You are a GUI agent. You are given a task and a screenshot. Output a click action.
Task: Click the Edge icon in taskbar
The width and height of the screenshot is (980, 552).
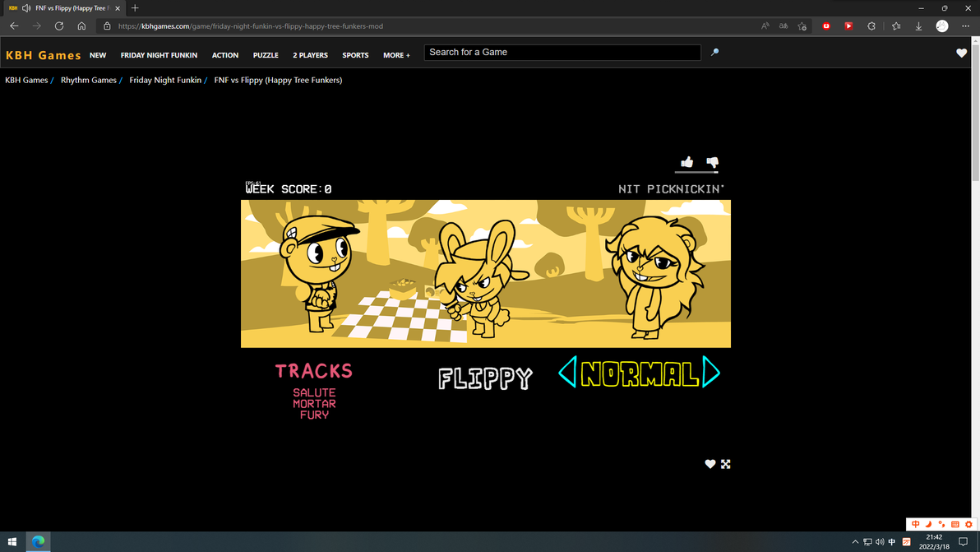coord(38,542)
